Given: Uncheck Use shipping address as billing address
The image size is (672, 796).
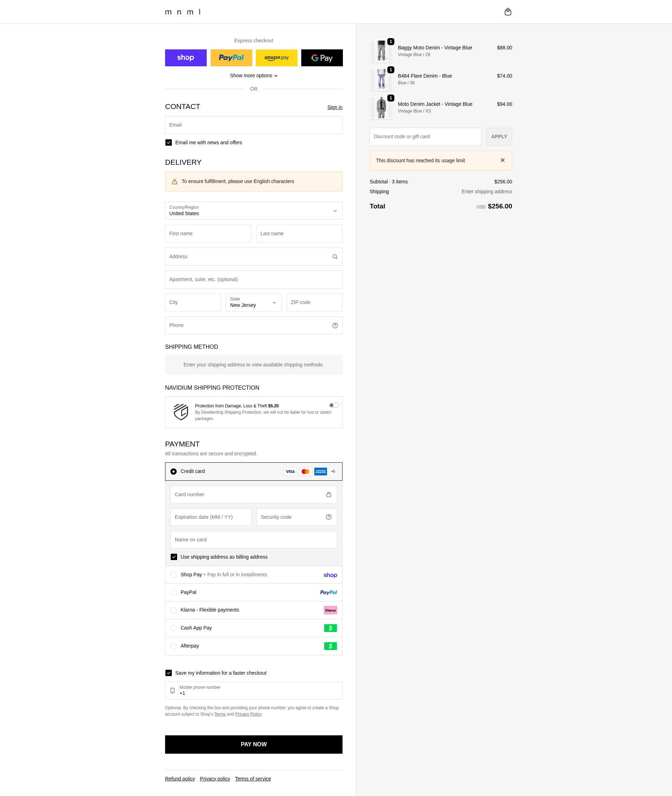Looking at the screenshot, I should [x=174, y=557].
